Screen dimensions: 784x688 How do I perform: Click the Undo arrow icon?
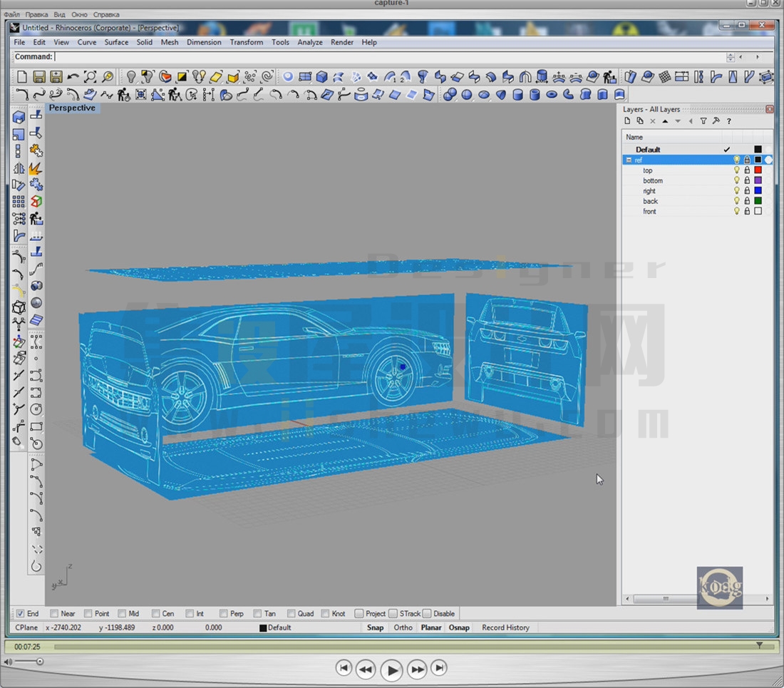pyautogui.click(x=73, y=76)
